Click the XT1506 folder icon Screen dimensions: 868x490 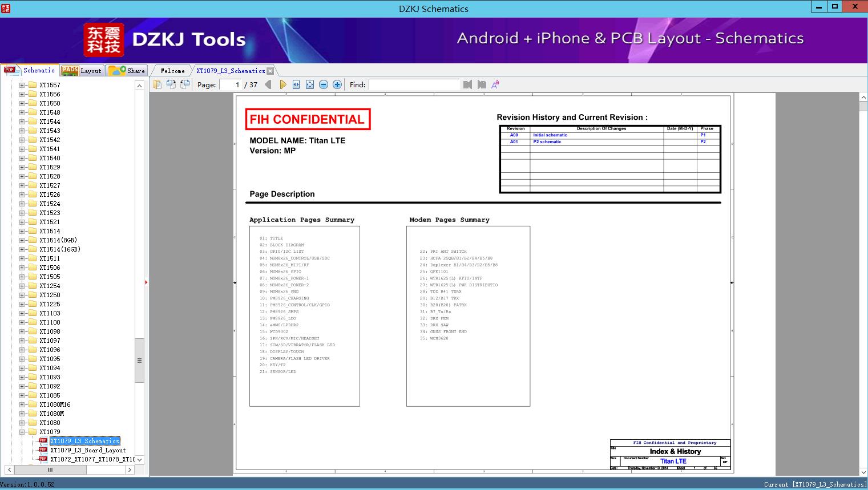coord(33,268)
